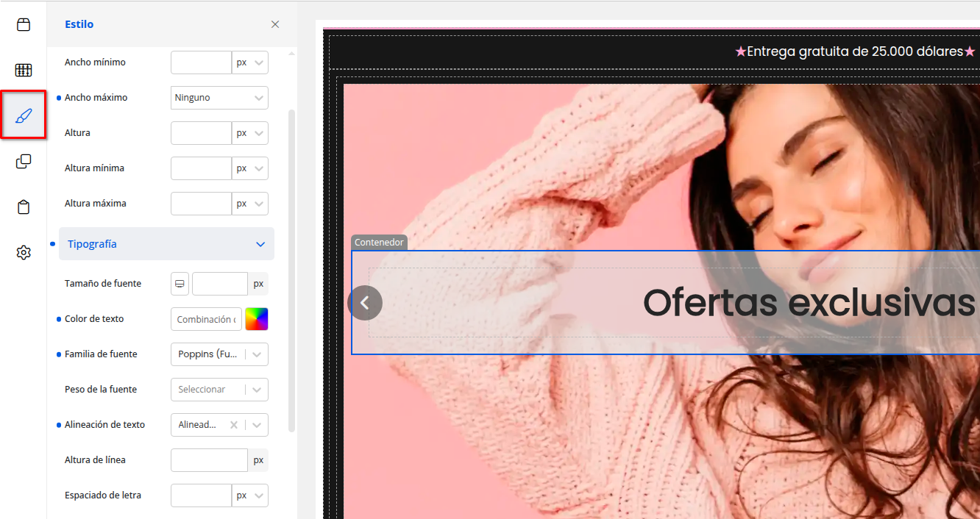Open the layers copy icon in sidebar

(x=24, y=162)
